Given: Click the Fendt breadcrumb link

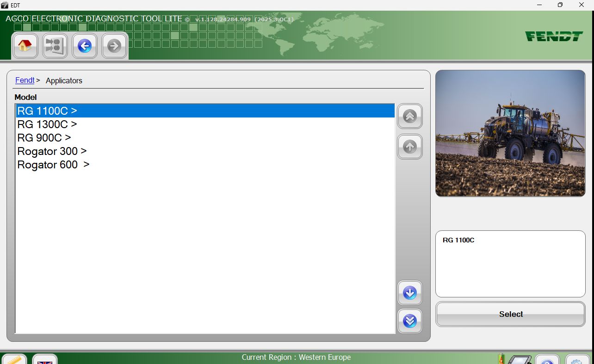Looking at the screenshot, I should click(x=25, y=80).
